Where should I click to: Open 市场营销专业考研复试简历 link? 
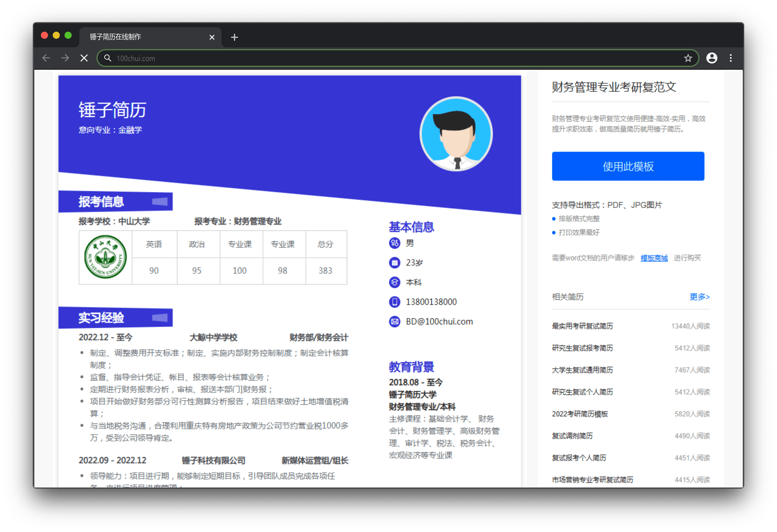(x=592, y=480)
